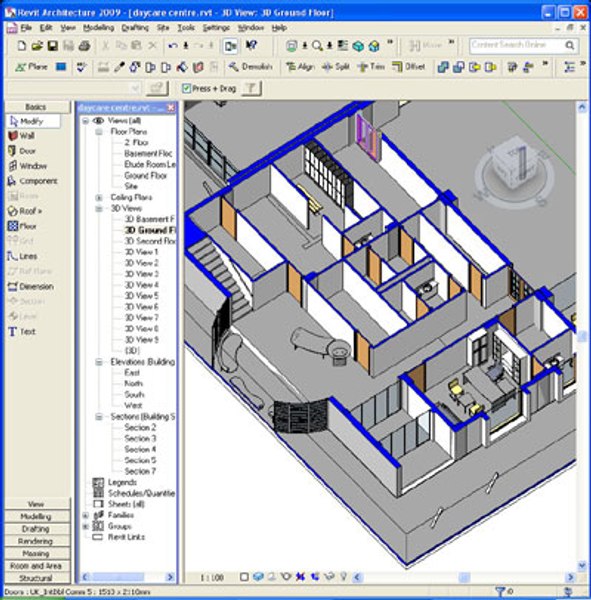Switch to the Basics design bar tab
591x600 pixels.
click(36, 107)
